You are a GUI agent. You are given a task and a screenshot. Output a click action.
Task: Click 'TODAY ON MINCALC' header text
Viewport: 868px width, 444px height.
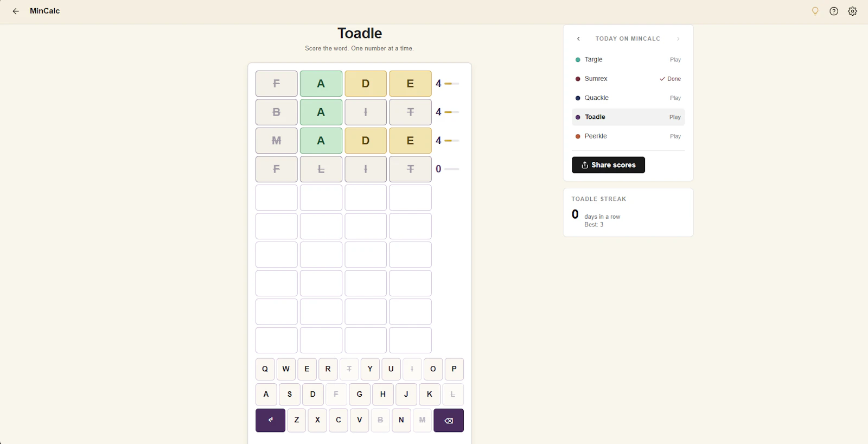click(628, 39)
